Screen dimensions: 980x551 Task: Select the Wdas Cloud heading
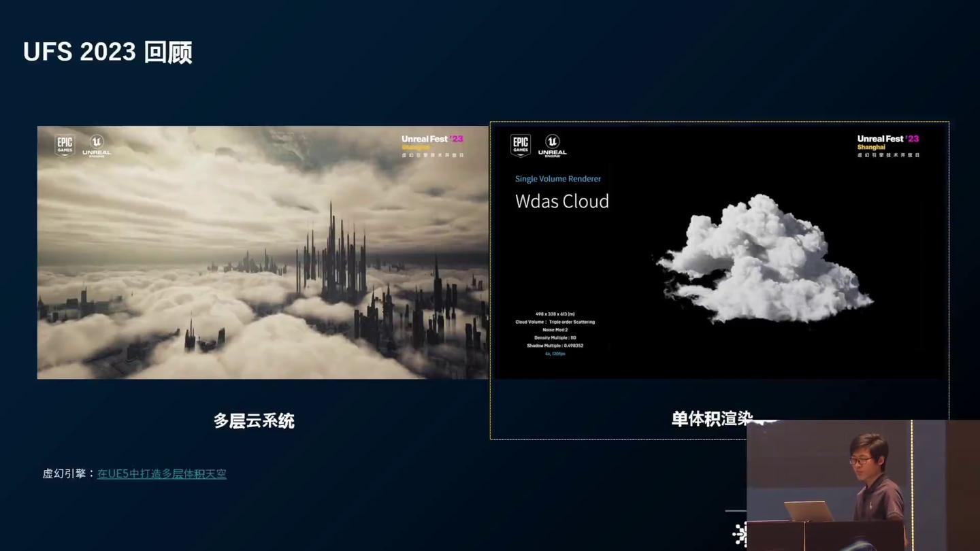click(562, 201)
